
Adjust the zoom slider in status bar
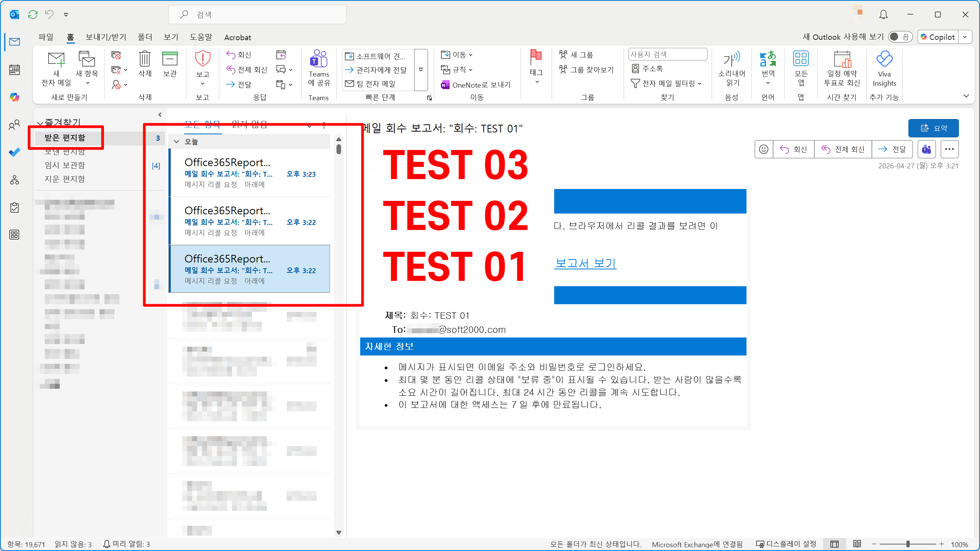(908, 544)
